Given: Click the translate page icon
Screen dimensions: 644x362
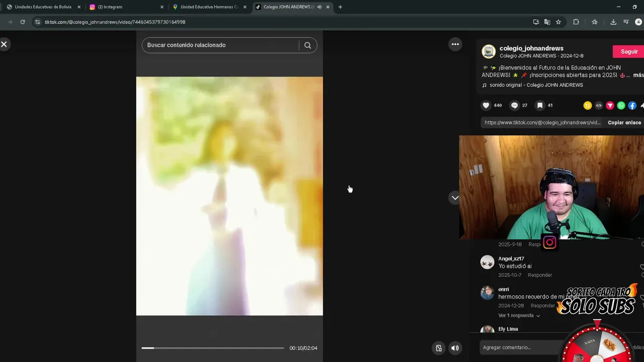Looking at the screenshot, I should [x=547, y=22].
